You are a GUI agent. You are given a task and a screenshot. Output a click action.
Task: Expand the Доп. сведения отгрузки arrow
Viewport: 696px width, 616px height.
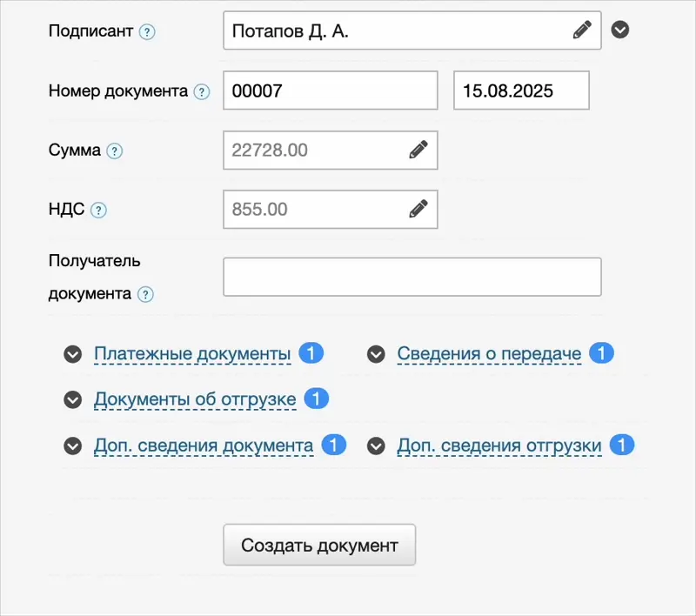(376, 446)
